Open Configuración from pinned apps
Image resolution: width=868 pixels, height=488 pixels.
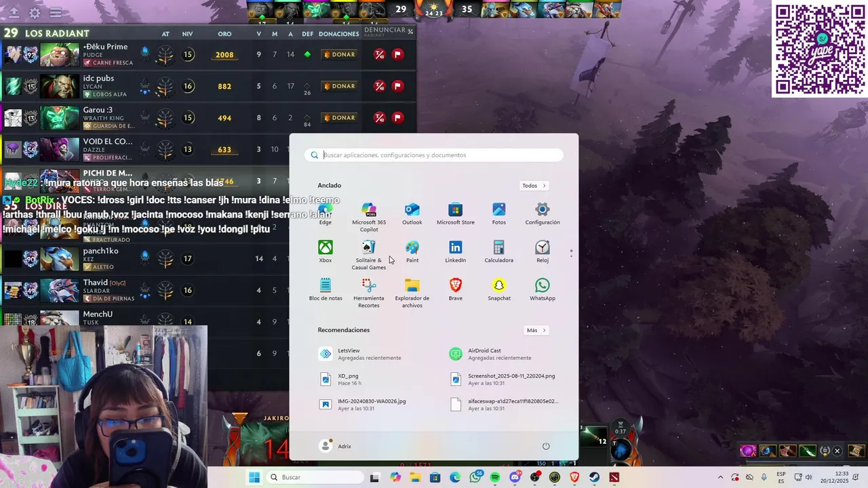[542, 214]
